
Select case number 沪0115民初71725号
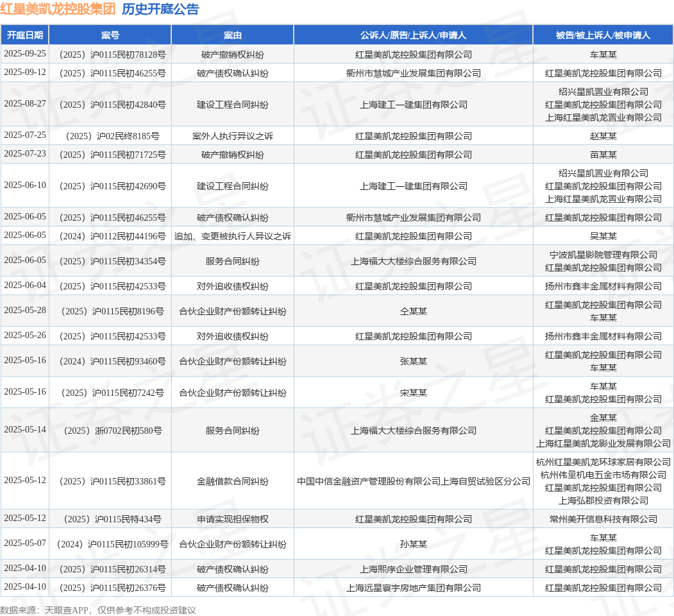[113, 155]
